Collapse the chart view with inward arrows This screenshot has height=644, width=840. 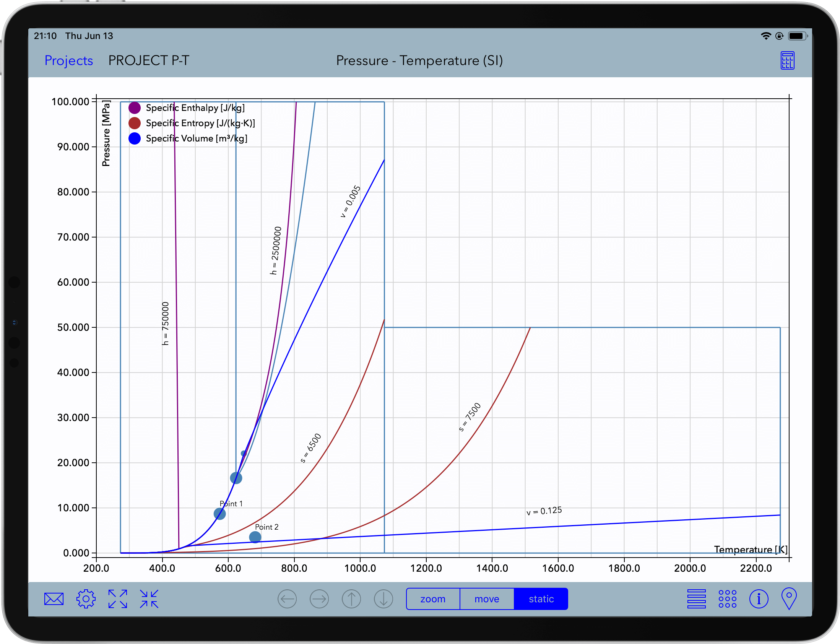pyautogui.click(x=149, y=598)
